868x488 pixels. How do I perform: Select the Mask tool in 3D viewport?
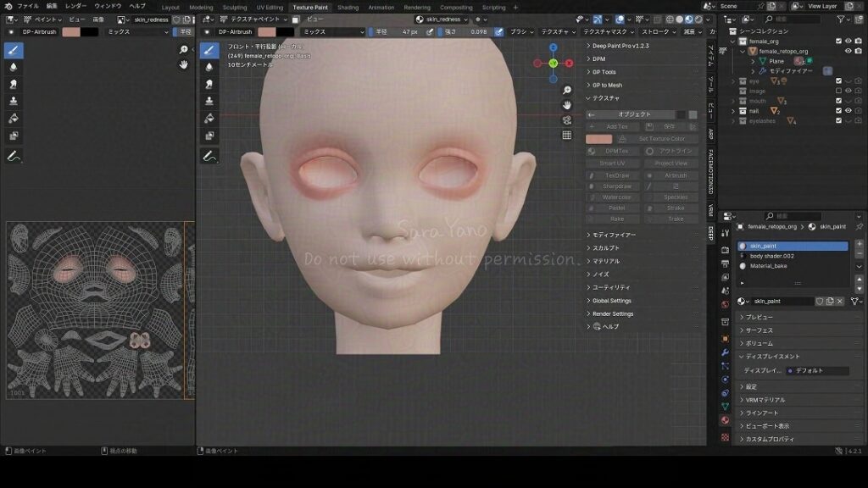point(209,136)
